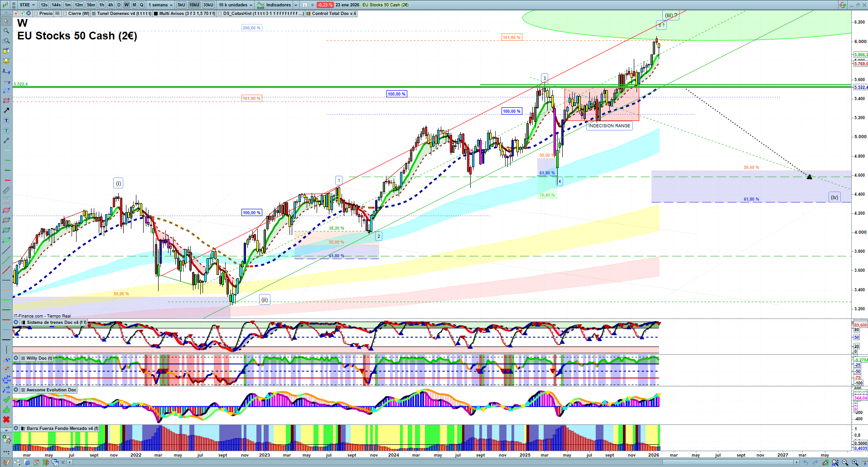868x467 pixels.
Task: Set history to 35kU
Action: click(208, 5)
